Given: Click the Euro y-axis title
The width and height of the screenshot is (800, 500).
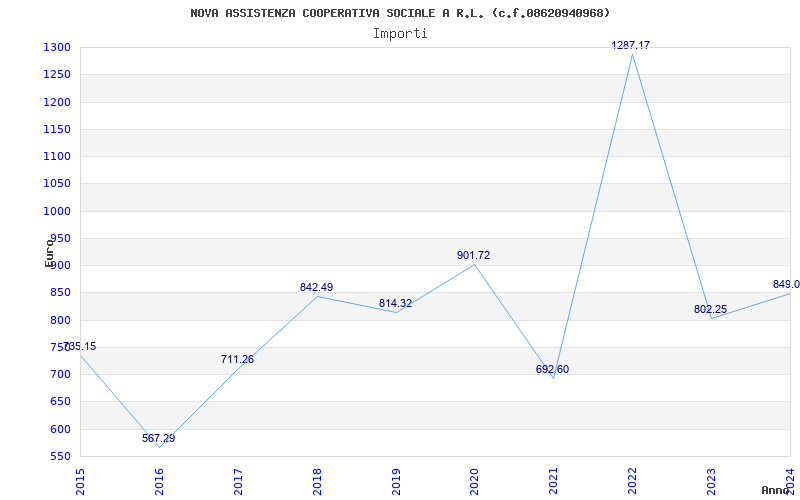Looking at the screenshot, I should 49,252.
